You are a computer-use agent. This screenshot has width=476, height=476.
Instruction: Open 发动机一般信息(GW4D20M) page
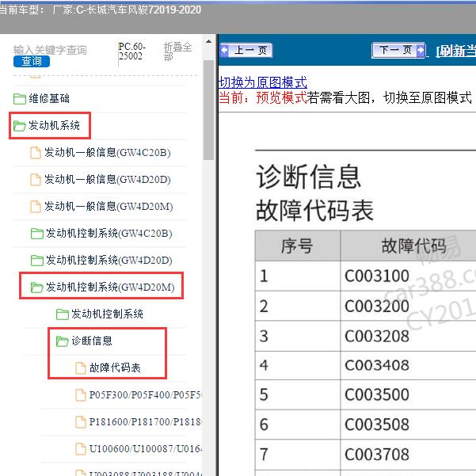(x=109, y=207)
